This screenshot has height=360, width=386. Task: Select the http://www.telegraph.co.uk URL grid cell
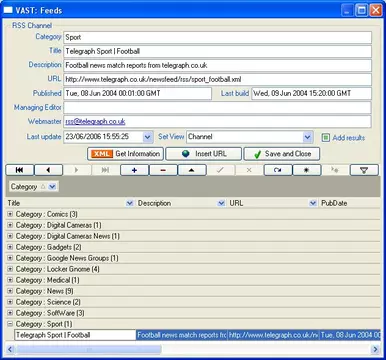coord(273,335)
